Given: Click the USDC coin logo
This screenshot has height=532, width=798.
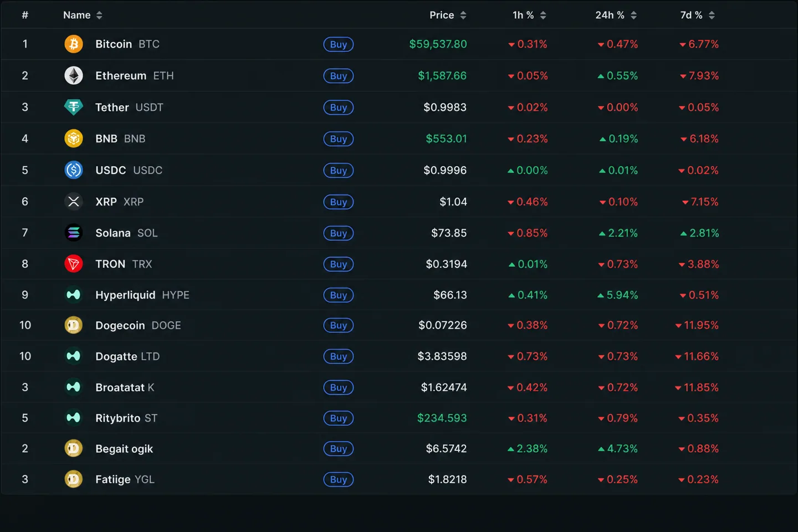Looking at the screenshot, I should tap(74, 170).
